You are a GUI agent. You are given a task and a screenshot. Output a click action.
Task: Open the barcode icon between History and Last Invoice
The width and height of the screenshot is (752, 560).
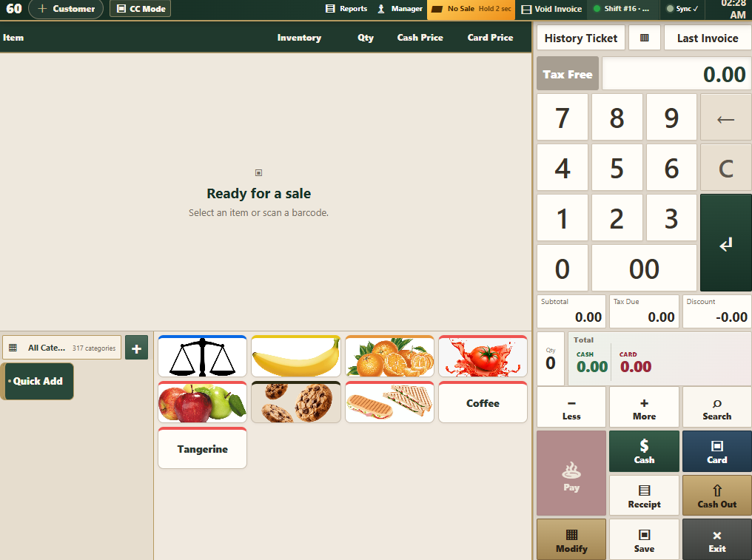coord(644,38)
